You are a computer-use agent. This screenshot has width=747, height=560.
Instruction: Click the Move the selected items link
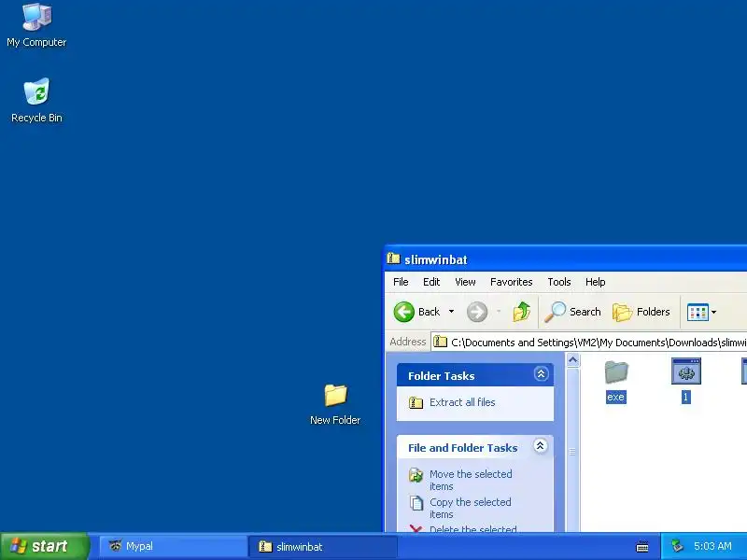(471, 480)
